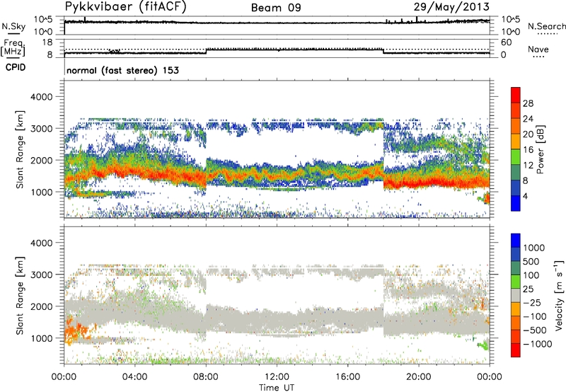
Task: Click the 'N.Search' legend label
Action: (546, 26)
